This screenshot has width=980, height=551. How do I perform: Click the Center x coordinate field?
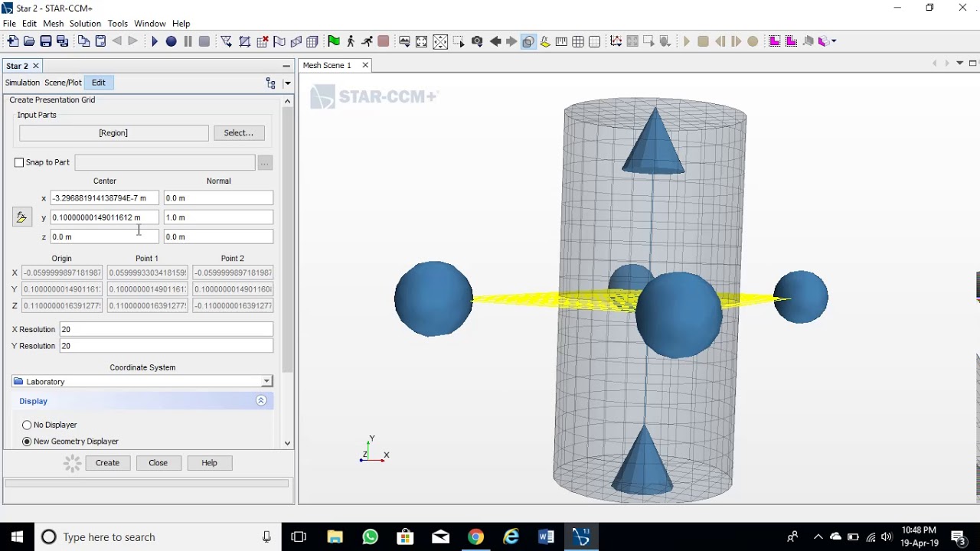[x=105, y=198]
